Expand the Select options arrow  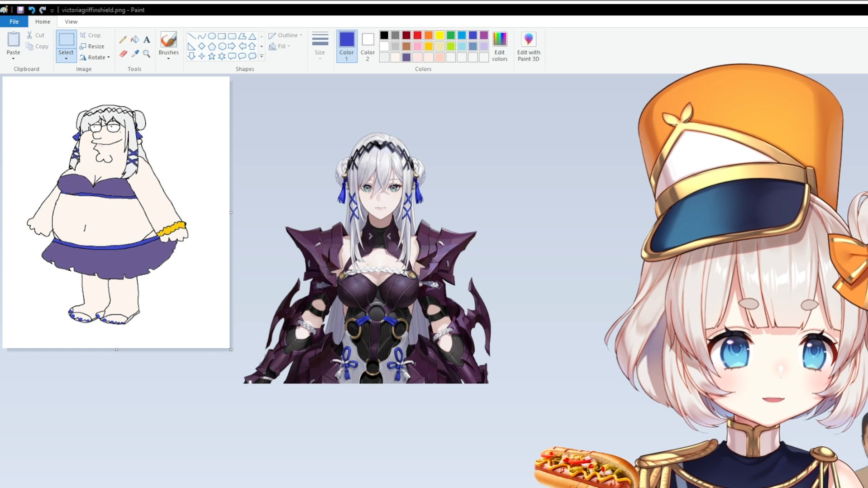[x=66, y=58]
